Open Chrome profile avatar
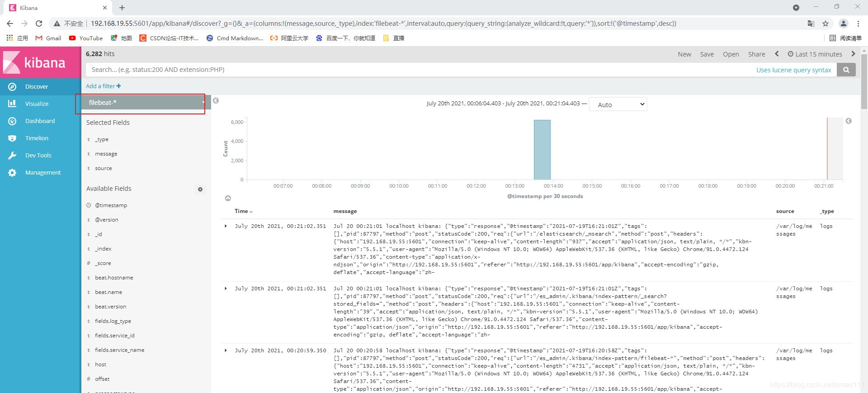This screenshot has width=868, height=393. tap(844, 24)
